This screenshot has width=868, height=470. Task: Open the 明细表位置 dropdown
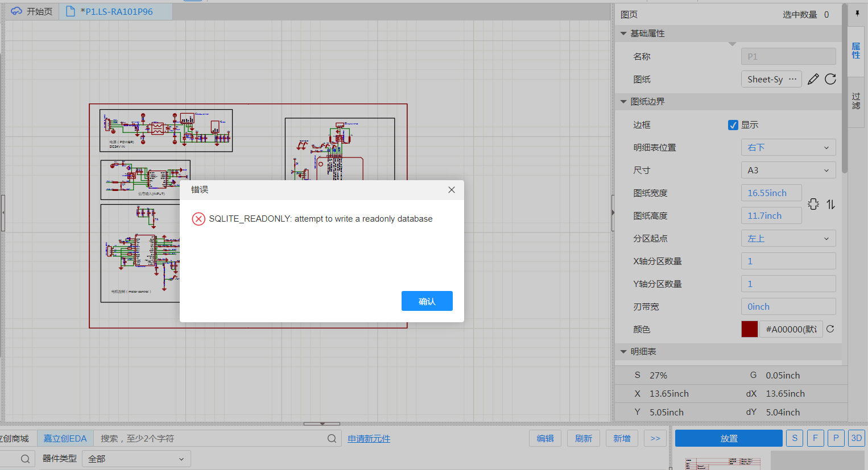[788, 147]
